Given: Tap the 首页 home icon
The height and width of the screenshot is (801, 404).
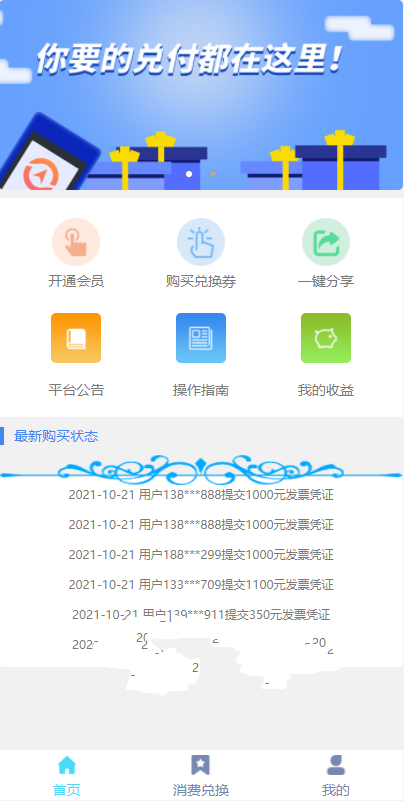Looking at the screenshot, I should [67, 765].
